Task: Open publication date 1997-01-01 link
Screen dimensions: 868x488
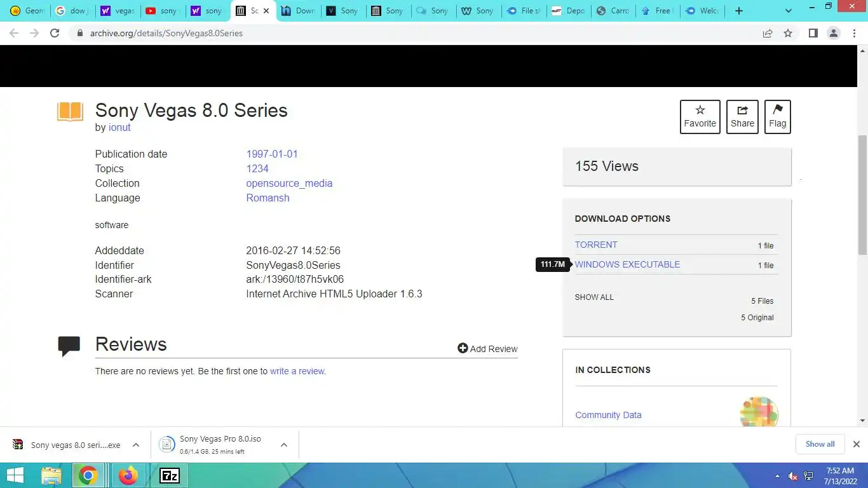Action: pos(272,154)
